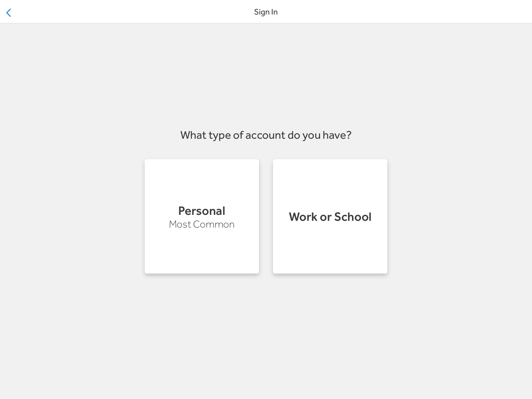Tap the white Personal tile
Image resolution: width=532 pixels, height=399 pixels.
(202, 216)
